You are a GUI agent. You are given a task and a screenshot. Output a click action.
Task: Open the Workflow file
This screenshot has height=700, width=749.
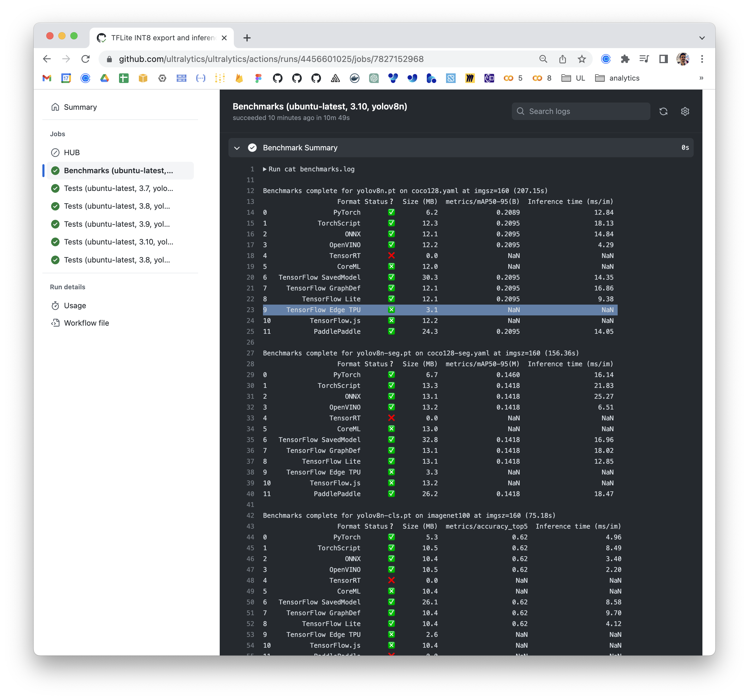(x=86, y=323)
